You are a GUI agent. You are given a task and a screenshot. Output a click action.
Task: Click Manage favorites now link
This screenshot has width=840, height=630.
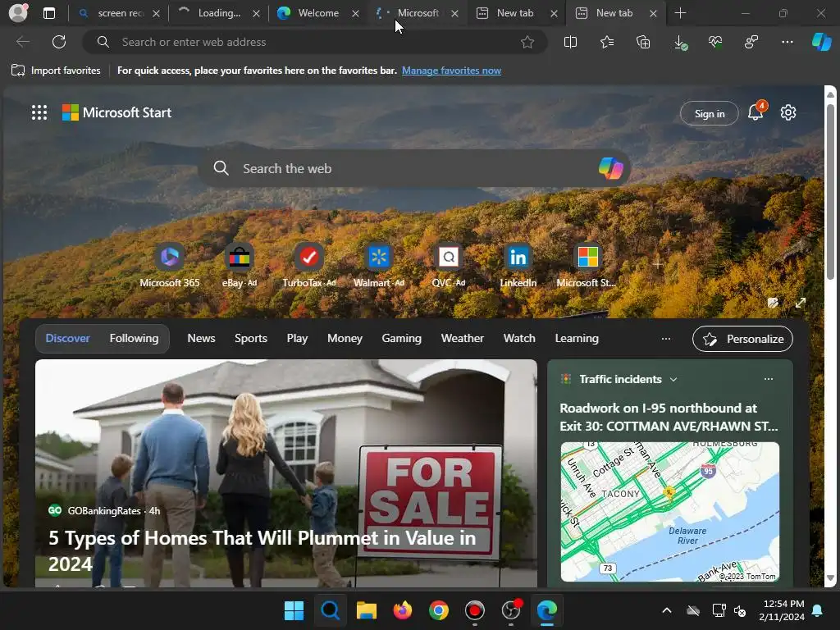click(x=451, y=71)
